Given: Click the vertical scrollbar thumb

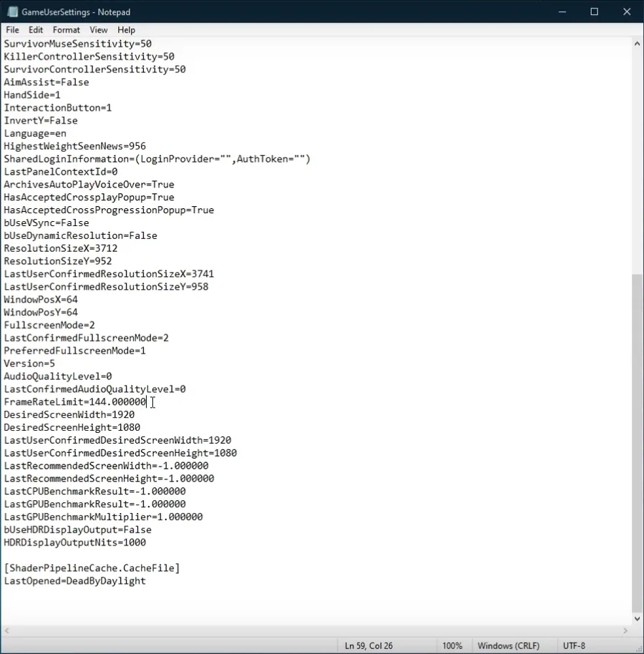Looking at the screenshot, I should point(637,442).
